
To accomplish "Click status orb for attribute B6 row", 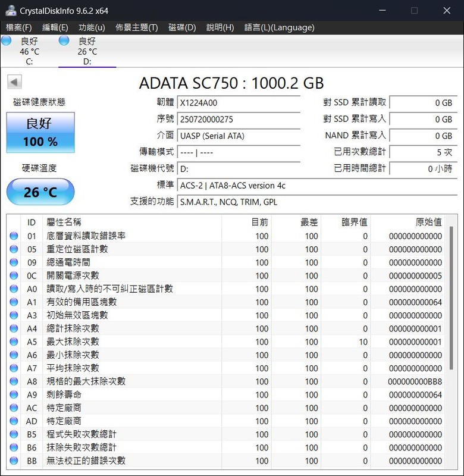I will pos(14,447).
